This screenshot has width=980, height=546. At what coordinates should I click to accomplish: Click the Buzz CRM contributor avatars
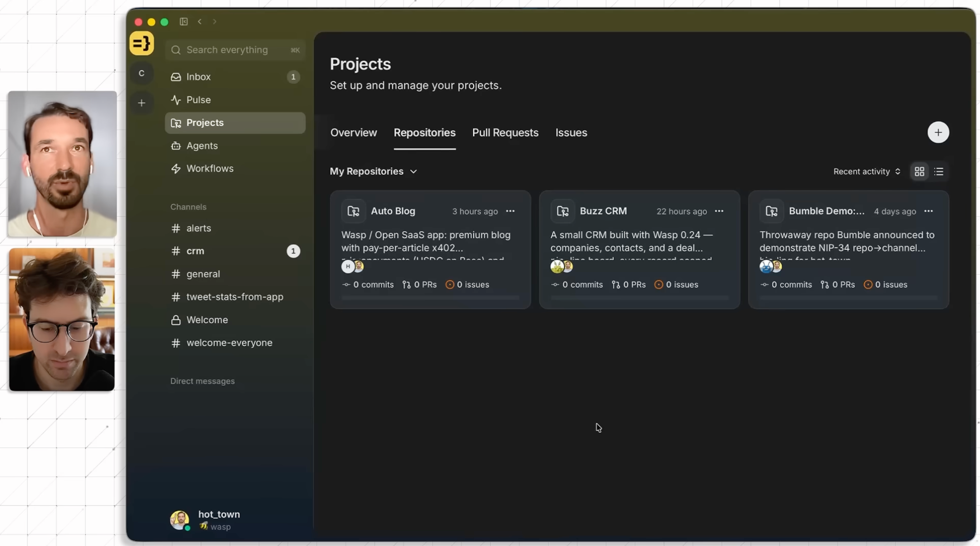coord(562,266)
